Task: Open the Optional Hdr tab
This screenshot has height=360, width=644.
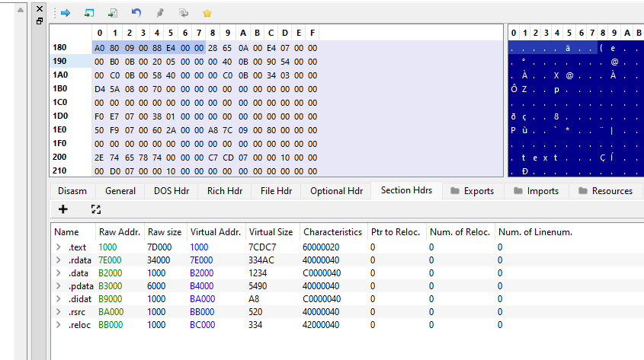Action: (x=336, y=191)
